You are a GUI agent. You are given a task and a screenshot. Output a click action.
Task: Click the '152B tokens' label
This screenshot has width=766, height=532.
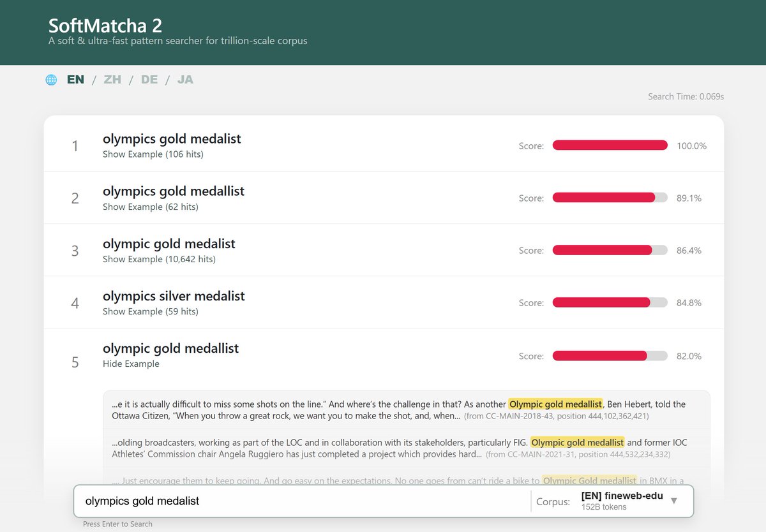[604, 507]
